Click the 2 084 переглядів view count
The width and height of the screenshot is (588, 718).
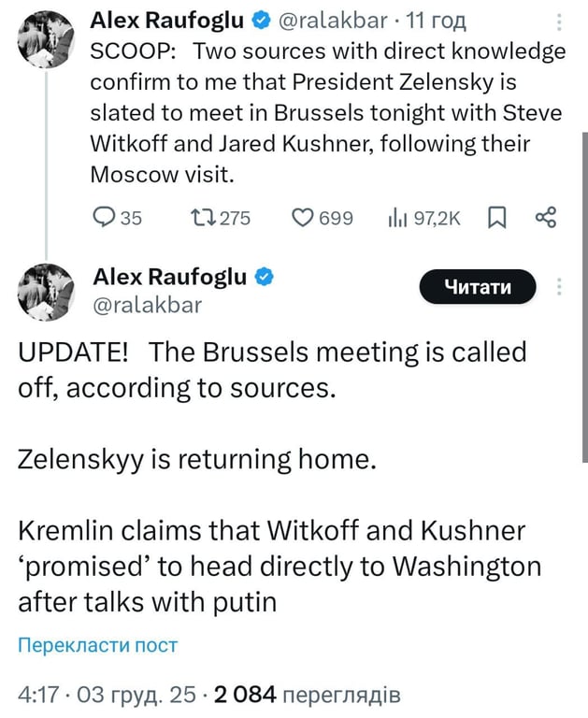(x=307, y=695)
